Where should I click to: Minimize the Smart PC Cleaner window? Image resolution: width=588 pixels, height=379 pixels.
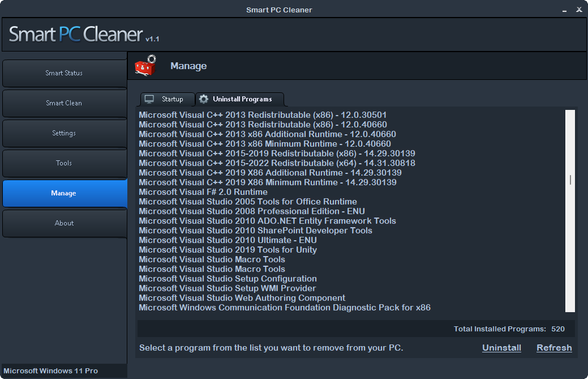[x=564, y=10]
